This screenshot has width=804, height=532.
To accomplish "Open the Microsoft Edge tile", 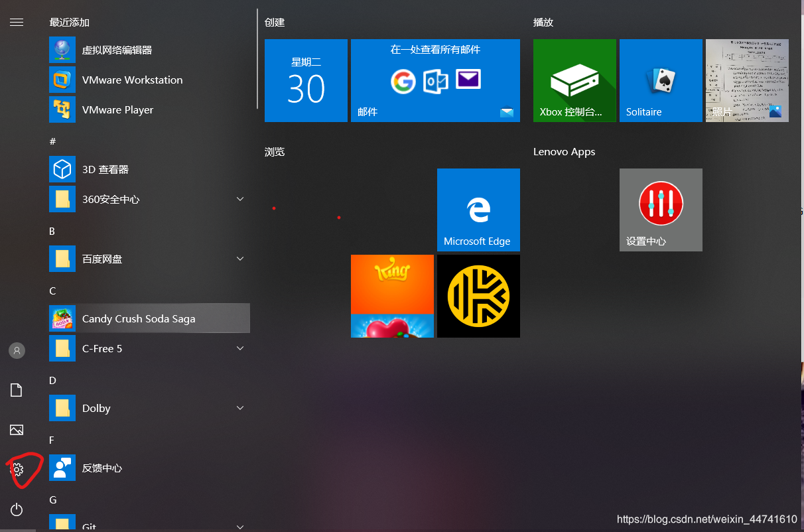I will (478, 210).
